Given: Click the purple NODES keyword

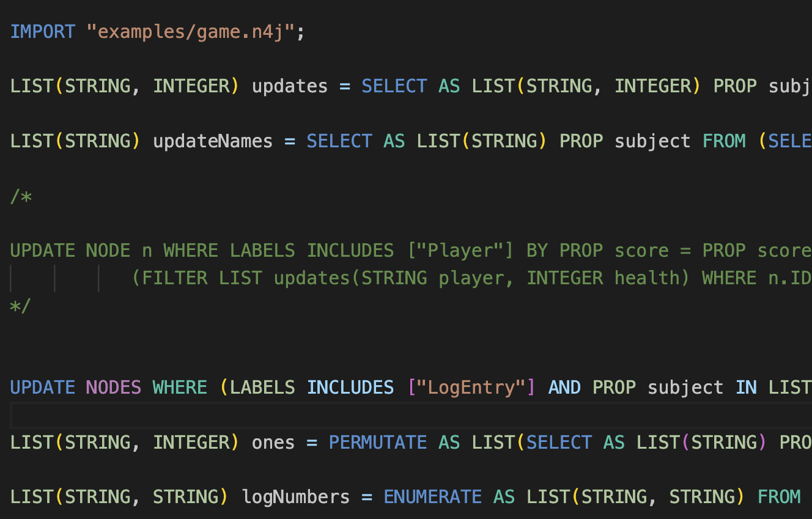Looking at the screenshot, I should 113,388.
